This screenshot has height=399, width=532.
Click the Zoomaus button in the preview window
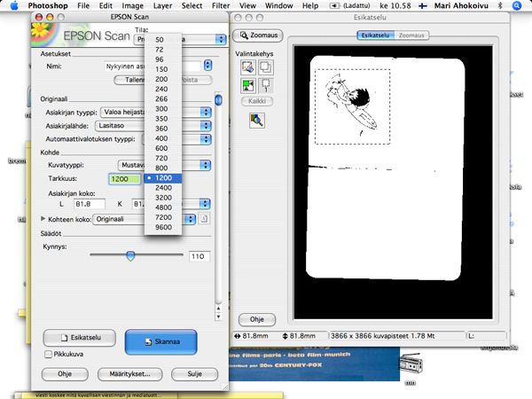(x=257, y=35)
